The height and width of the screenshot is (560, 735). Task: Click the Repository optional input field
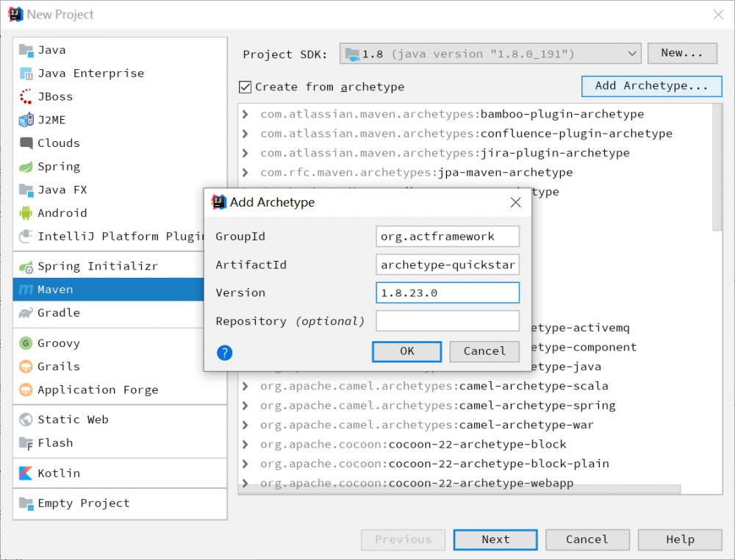tap(447, 321)
